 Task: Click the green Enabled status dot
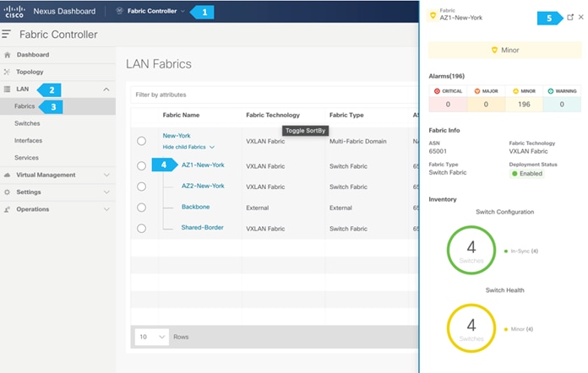click(514, 173)
